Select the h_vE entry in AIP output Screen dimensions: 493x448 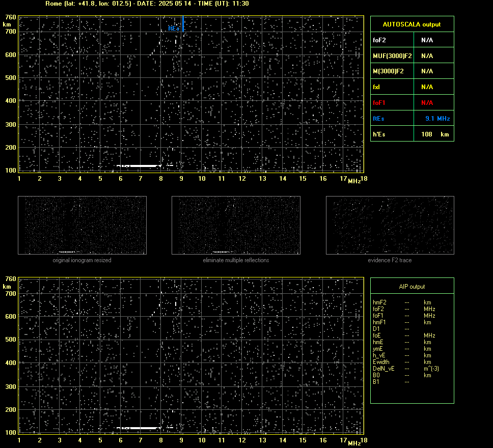point(379,355)
